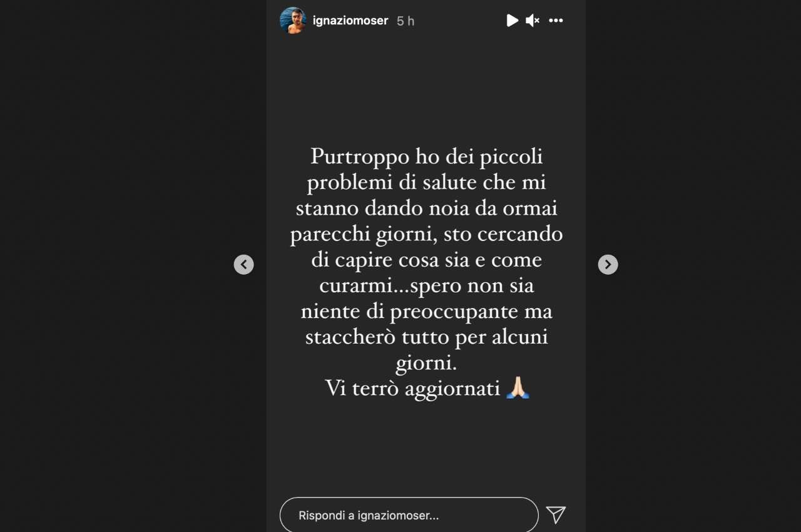Click the ignaziomoser username link

(x=350, y=21)
